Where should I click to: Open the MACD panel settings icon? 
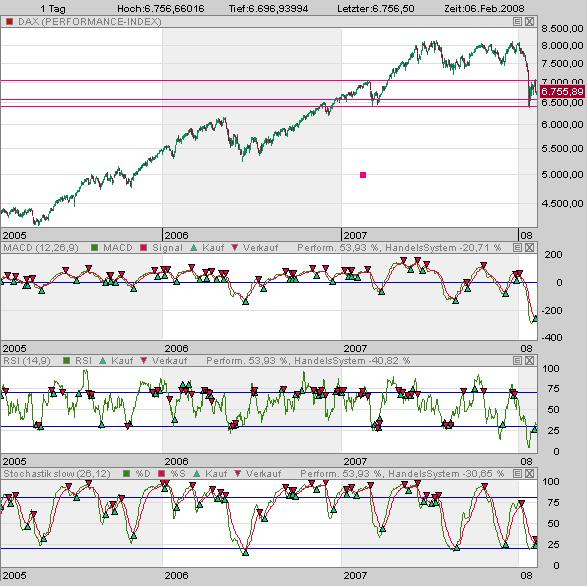click(x=517, y=248)
